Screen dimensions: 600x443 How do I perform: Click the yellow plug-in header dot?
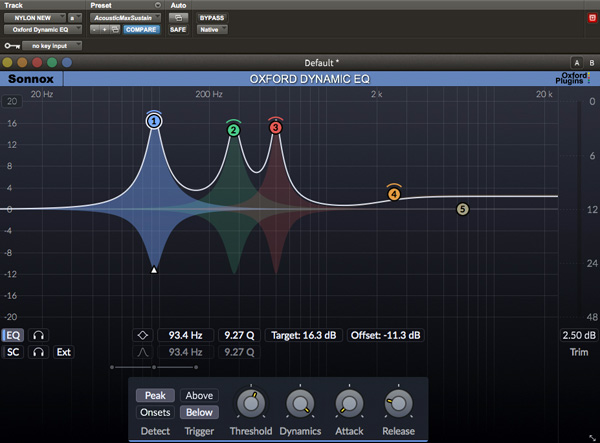pyautogui.click(x=7, y=62)
